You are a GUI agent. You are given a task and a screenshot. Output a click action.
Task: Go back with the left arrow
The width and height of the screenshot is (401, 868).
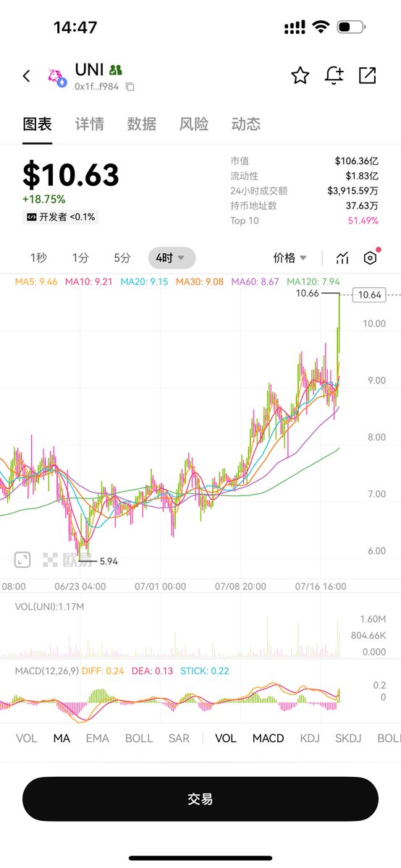point(27,76)
